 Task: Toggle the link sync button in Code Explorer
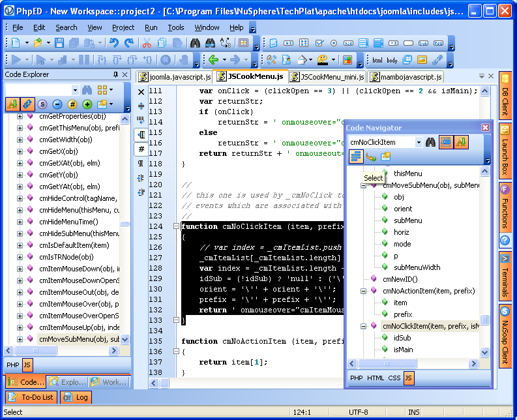[27, 104]
